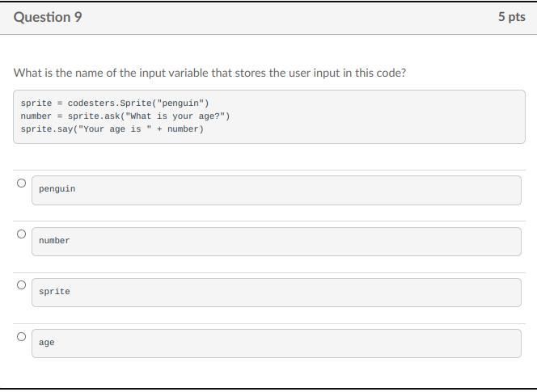Click the "Question 9" heading
537x392 pixels.
pyautogui.click(x=48, y=17)
